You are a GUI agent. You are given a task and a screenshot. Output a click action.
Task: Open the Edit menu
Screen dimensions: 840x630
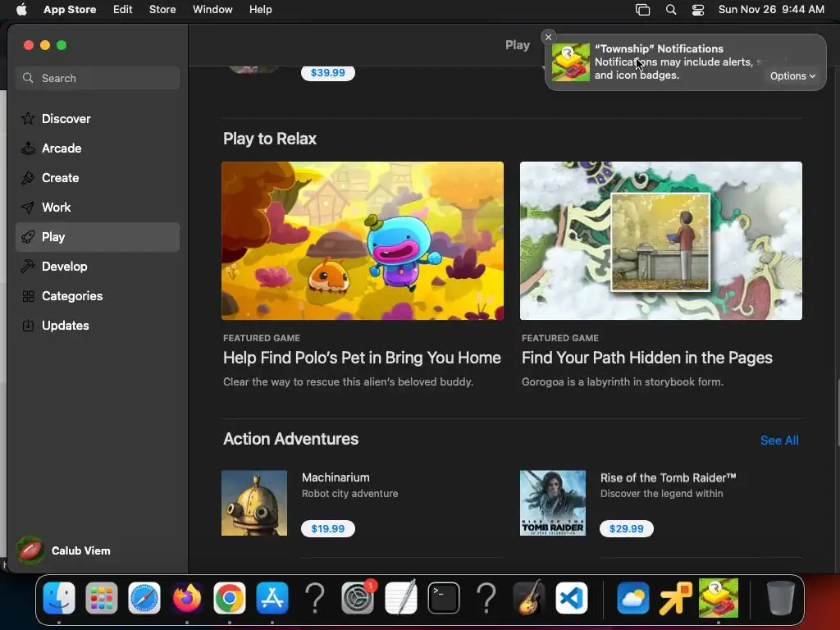tap(123, 10)
